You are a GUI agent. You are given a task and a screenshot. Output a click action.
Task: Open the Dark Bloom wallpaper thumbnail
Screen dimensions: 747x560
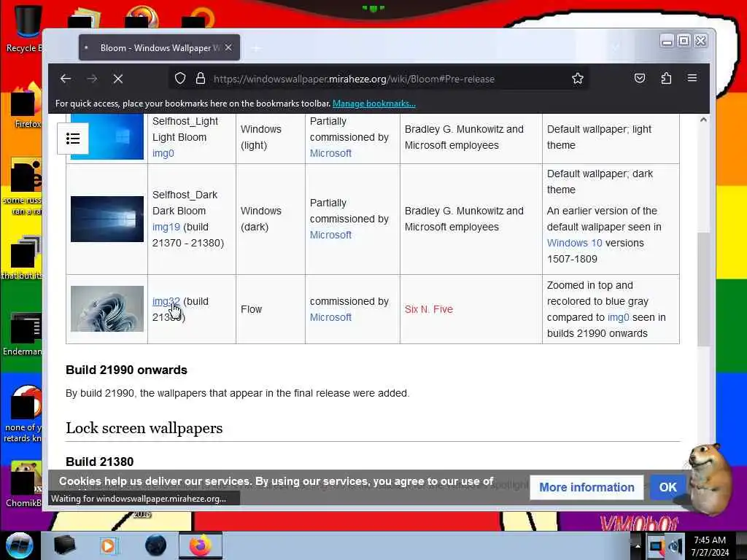[107, 219]
